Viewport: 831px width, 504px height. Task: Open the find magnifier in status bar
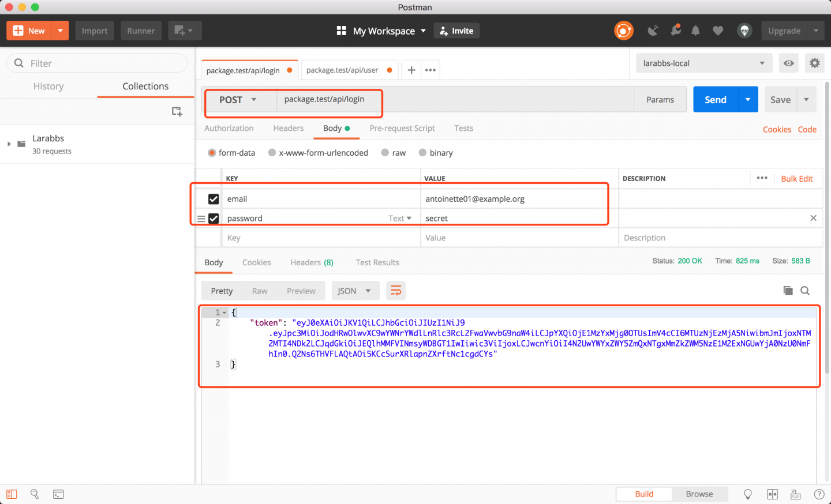pyautogui.click(x=35, y=494)
